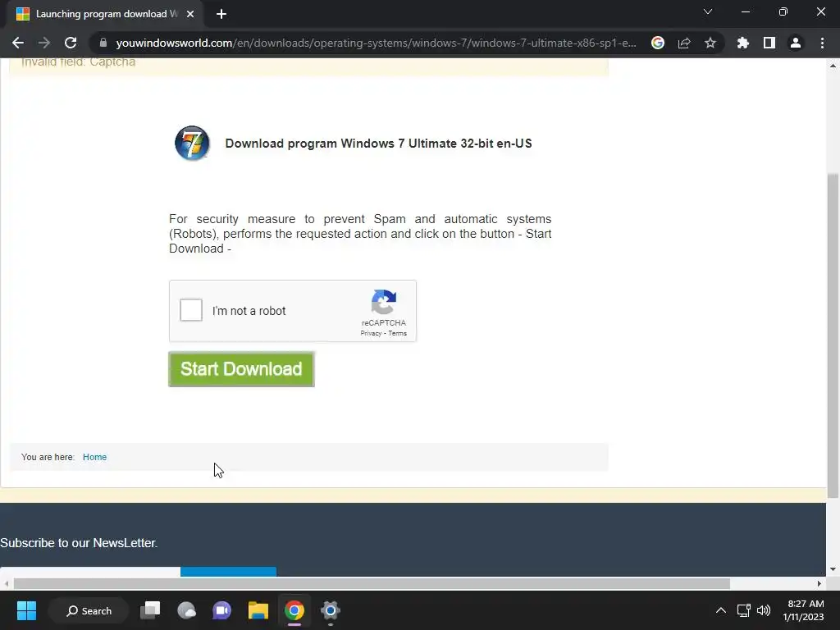The width and height of the screenshot is (840, 630).
Task: Click the Download program Windows 7 Ultimate title
Action: (379, 144)
